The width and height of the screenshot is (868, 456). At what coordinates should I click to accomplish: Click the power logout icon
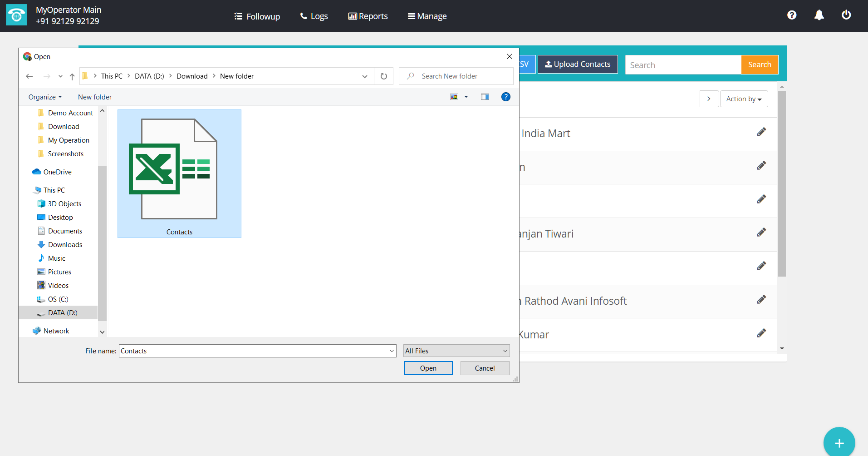[x=846, y=15]
